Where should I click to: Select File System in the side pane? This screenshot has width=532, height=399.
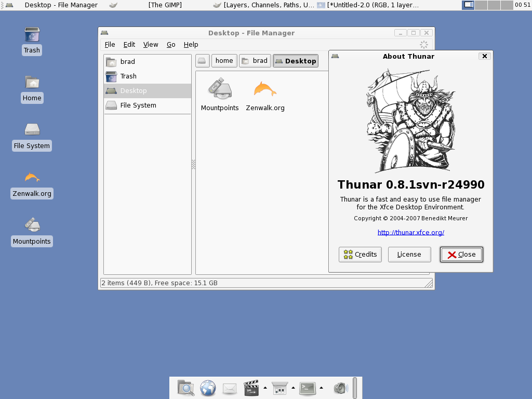[148, 105]
